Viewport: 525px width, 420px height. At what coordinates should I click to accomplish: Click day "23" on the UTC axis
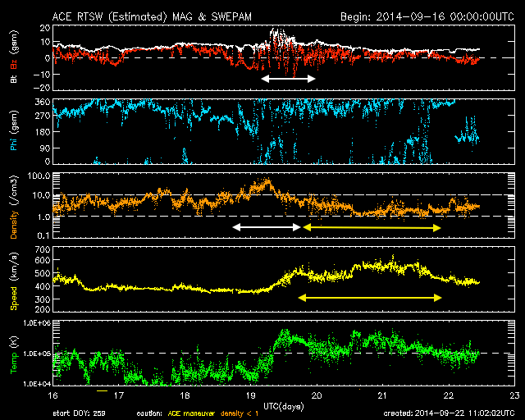click(x=514, y=395)
